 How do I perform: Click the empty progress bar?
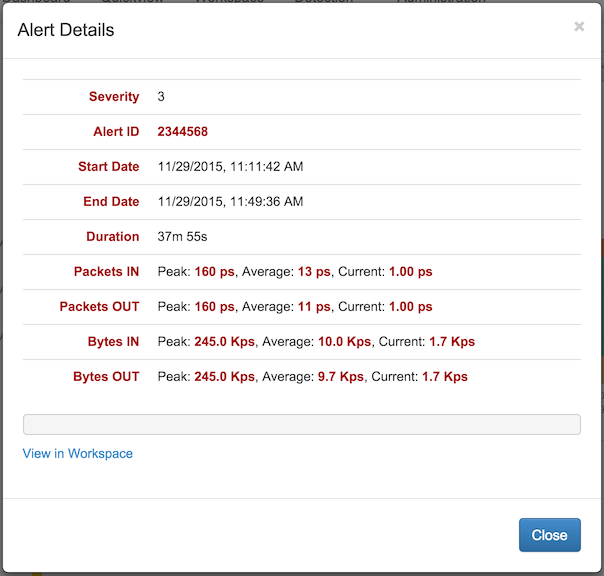pos(301,425)
